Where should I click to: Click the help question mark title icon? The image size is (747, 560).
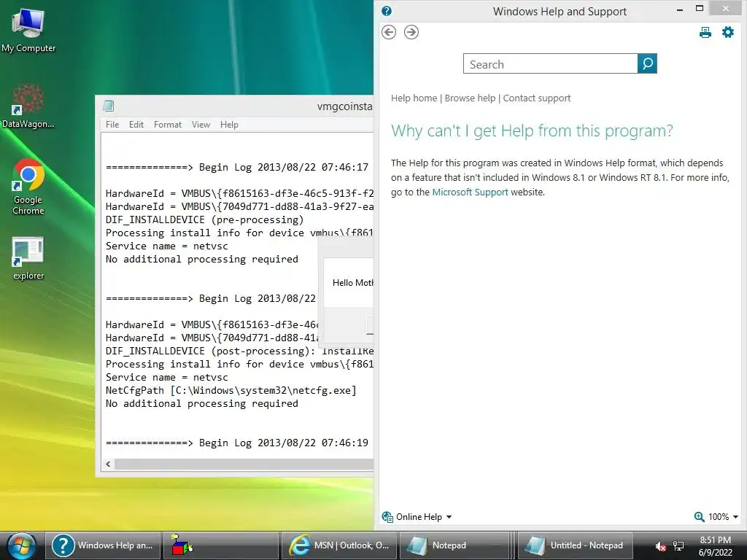pos(387,11)
